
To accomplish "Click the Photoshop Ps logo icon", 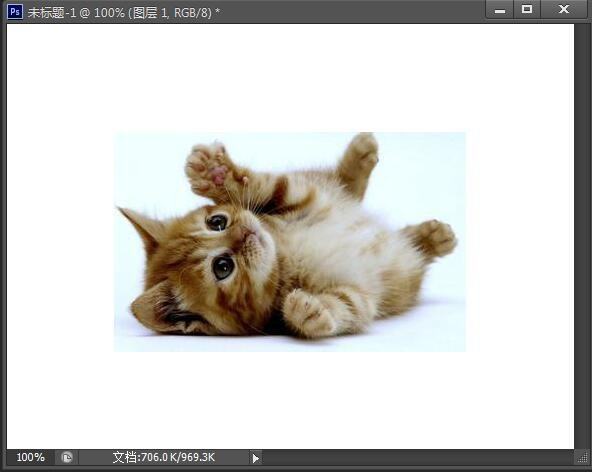I will (15, 11).
